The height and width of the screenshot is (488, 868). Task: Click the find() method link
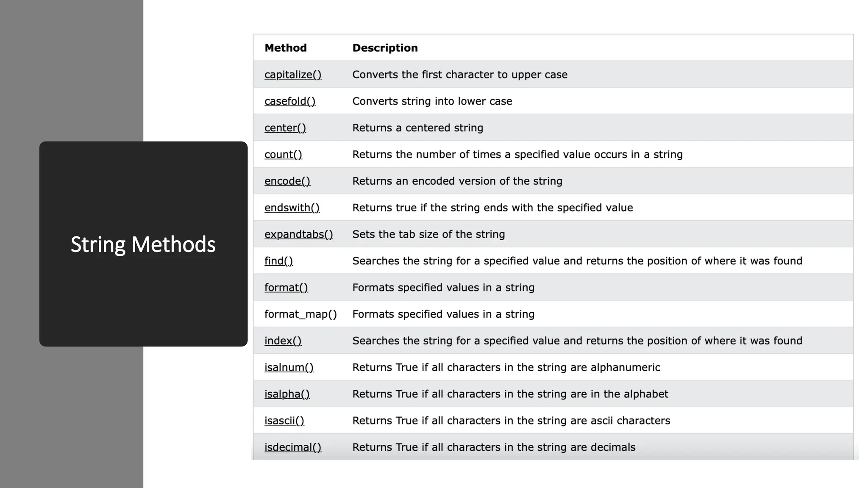[278, 261]
